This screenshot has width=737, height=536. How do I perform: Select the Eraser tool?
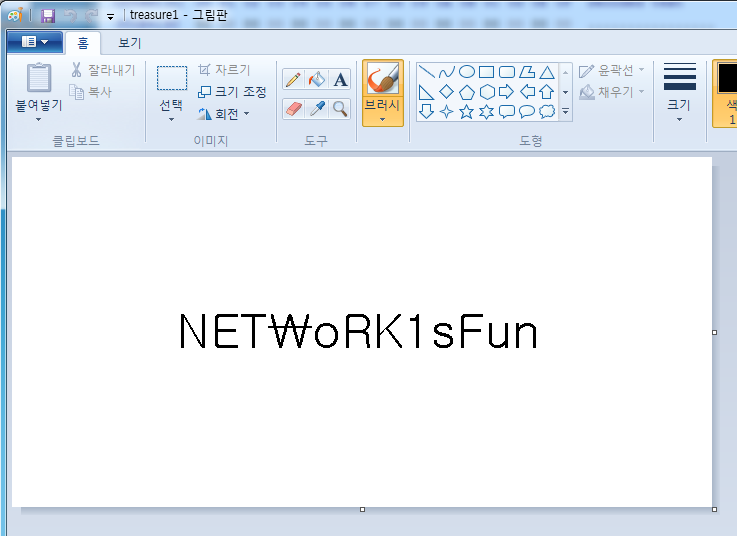tap(293, 109)
